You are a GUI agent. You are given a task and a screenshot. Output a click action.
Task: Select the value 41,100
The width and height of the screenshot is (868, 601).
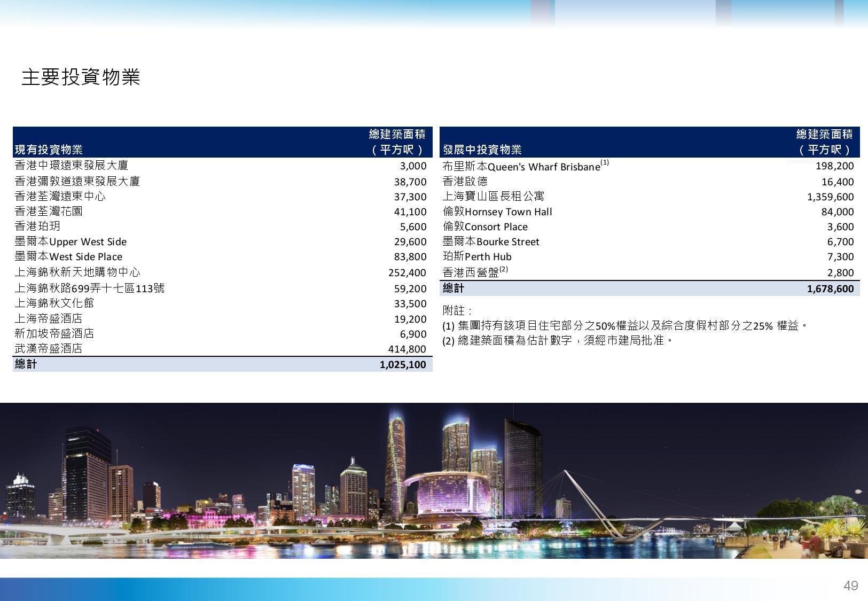pyautogui.click(x=410, y=212)
